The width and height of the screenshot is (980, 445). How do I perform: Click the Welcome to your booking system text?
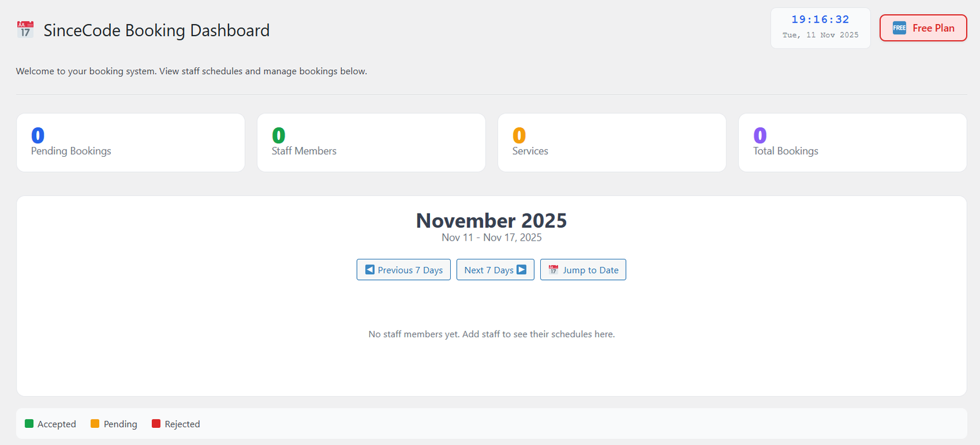[191, 71]
